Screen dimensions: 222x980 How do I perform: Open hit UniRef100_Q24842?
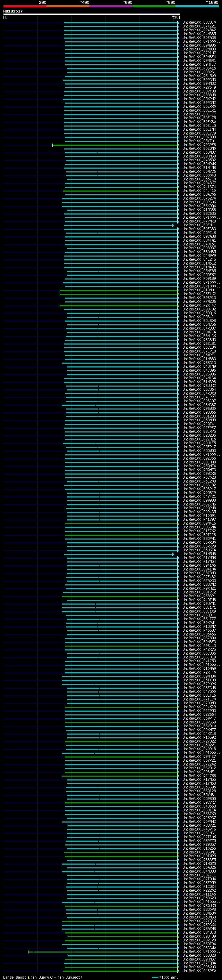tap(199, 30)
